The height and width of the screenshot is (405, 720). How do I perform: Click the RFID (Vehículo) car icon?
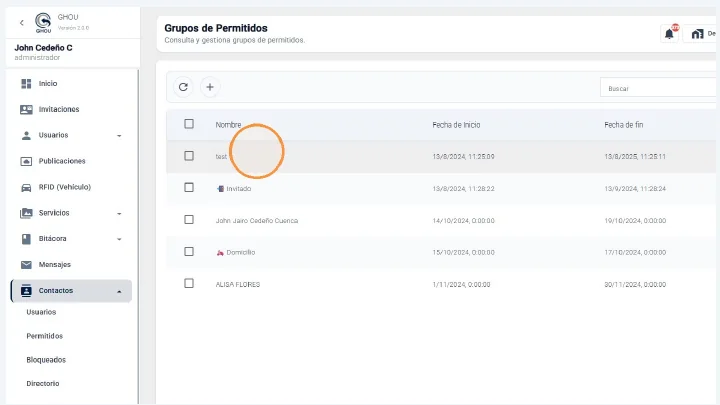(26, 187)
